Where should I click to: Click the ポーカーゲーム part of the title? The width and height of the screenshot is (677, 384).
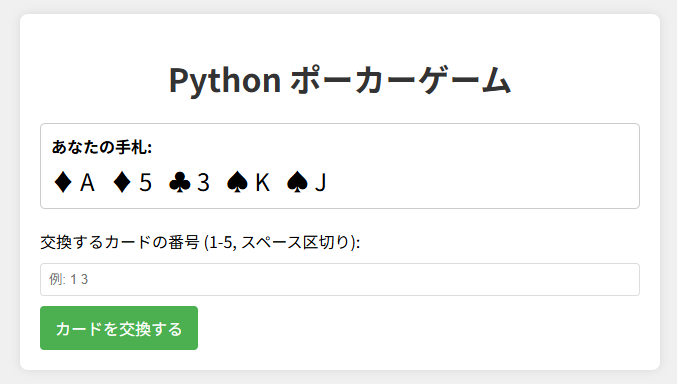point(401,80)
